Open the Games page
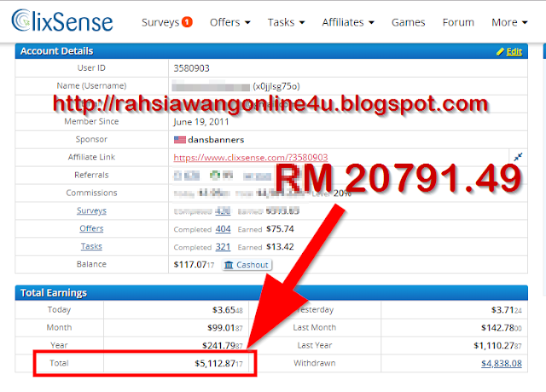Viewport: 546px width, 392px height. click(408, 22)
